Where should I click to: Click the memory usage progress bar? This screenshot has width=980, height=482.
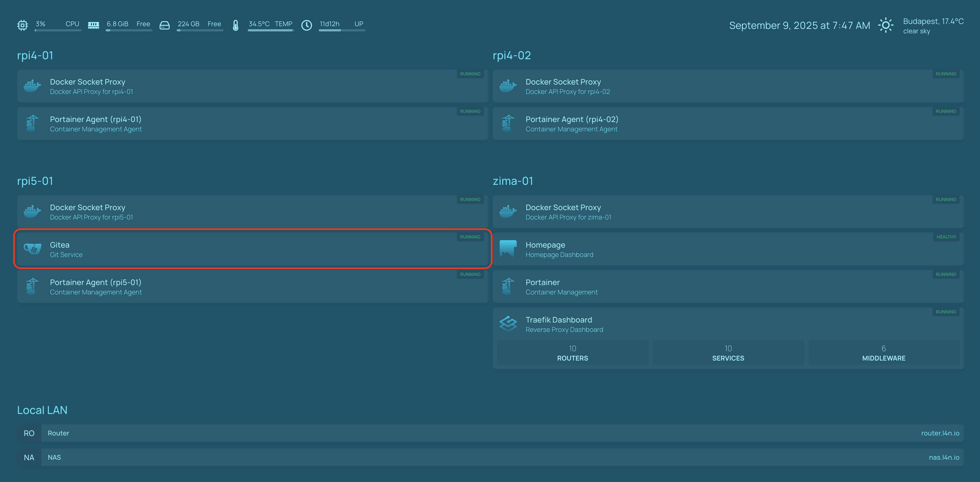[x=129, y=31]
